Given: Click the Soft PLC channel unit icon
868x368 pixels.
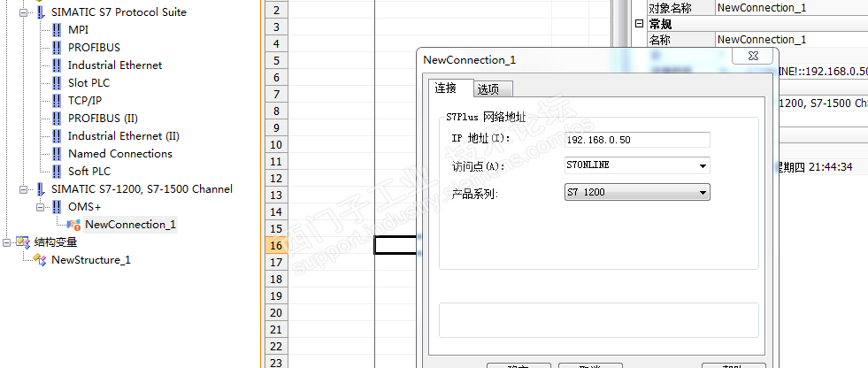Looking at the screenshot, I should tap(57, 172).
